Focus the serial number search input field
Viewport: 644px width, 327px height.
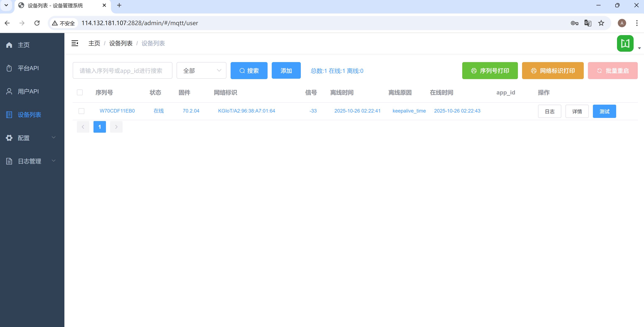(x=122, y=71)
